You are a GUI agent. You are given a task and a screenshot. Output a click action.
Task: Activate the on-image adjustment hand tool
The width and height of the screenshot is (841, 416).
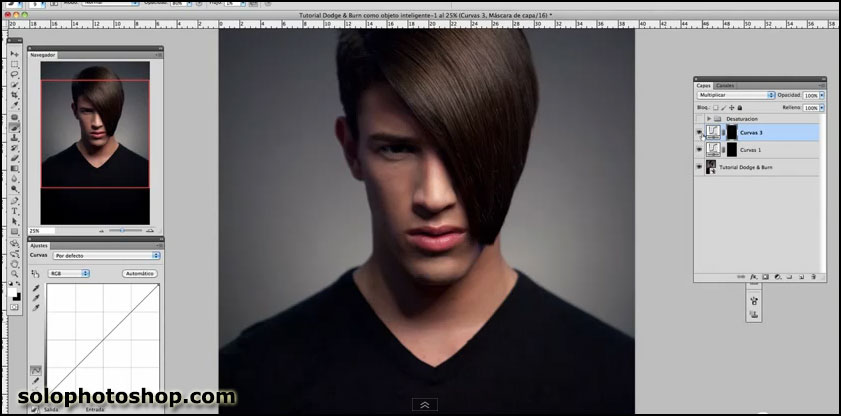point(35,273)
